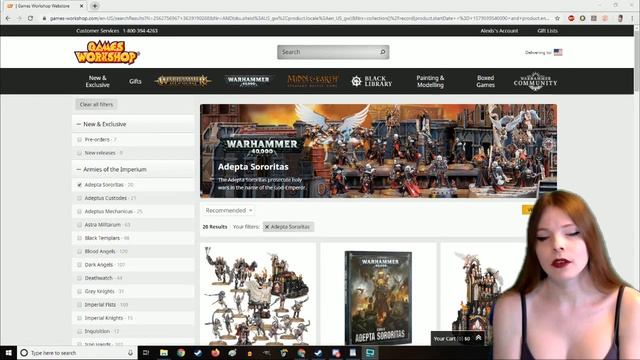Open the Gift Lists link
The image size is (640, 360).
pyautogui.click(x=547, y=31)
